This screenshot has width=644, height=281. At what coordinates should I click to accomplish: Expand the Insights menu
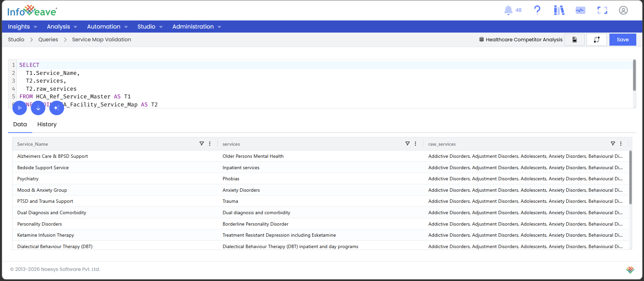(x=22, y=27)
